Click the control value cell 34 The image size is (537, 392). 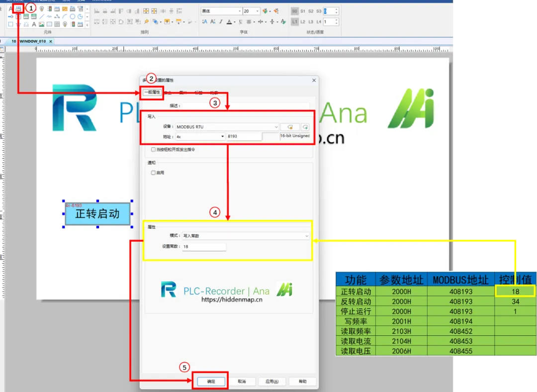pyautogui.click(x=516, y=301)
